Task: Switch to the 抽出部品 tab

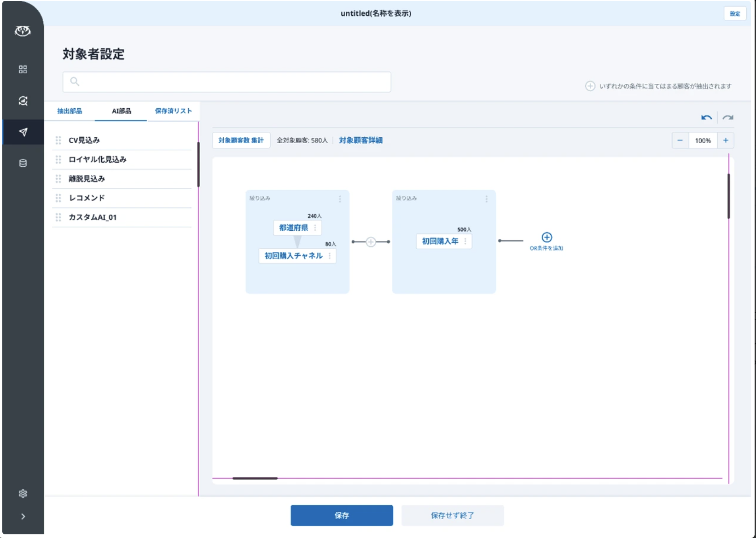Action: (x=70, y=111)
